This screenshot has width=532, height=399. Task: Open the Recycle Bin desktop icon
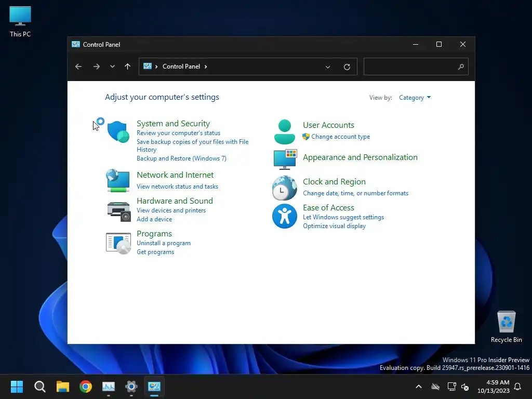pyautogui.click(x=506, y=327)
